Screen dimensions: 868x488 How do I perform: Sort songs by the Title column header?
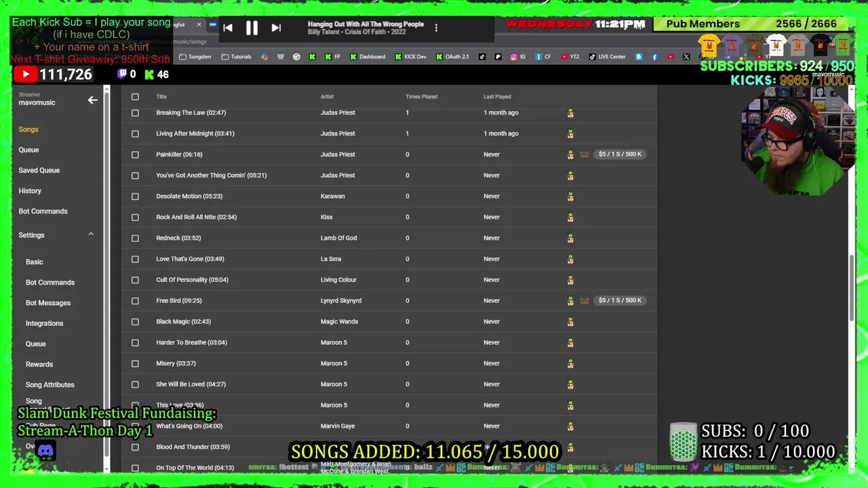coord(161,97)
